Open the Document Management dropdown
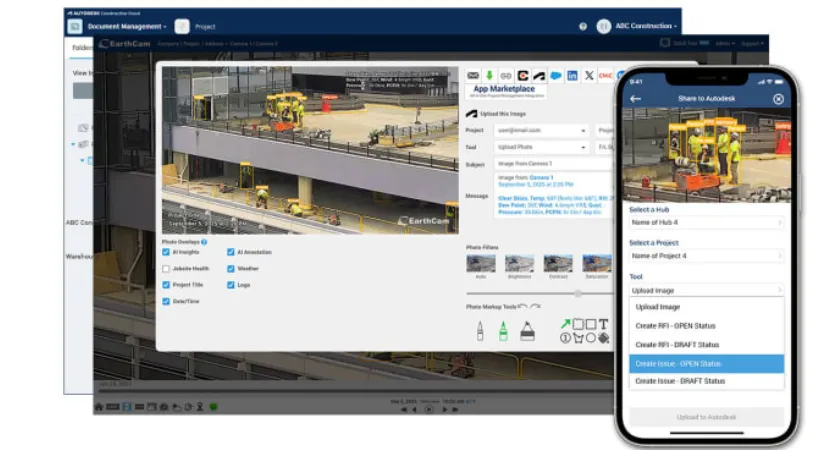 127,26
